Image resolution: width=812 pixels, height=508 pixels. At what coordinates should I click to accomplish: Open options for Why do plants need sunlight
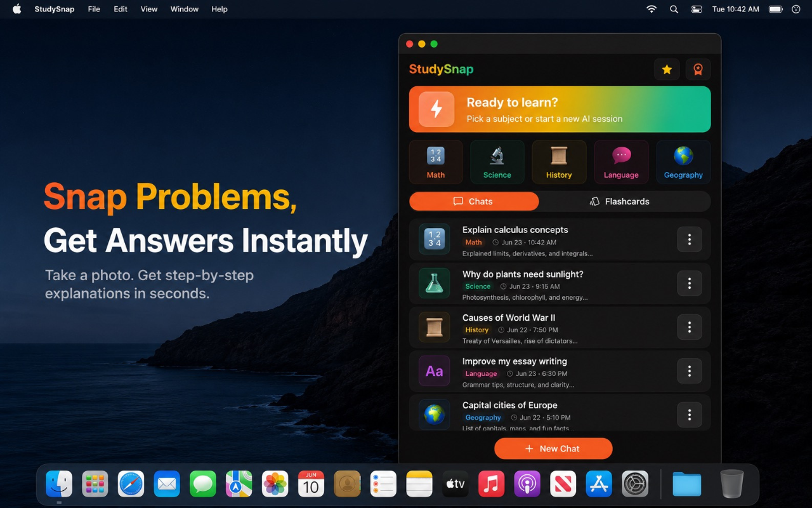click(x=690, y=283)
